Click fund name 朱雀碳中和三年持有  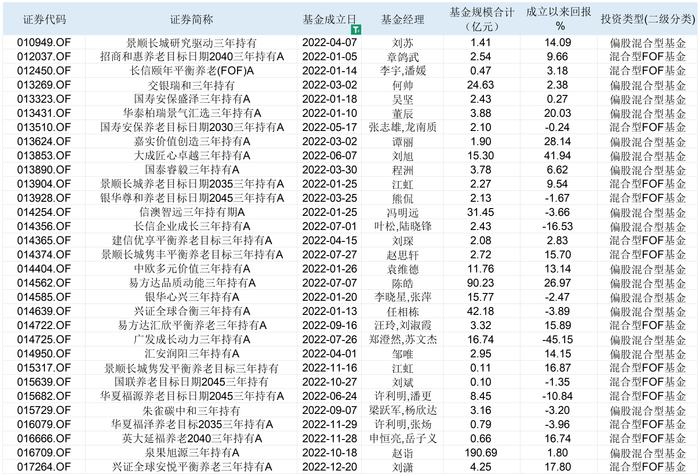coord(191,410)
